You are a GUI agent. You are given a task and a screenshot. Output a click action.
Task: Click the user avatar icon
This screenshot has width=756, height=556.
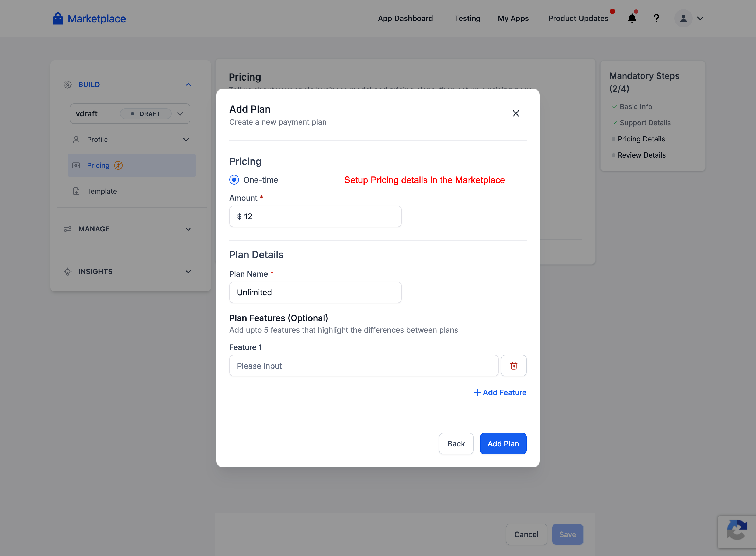click(683, 19)
